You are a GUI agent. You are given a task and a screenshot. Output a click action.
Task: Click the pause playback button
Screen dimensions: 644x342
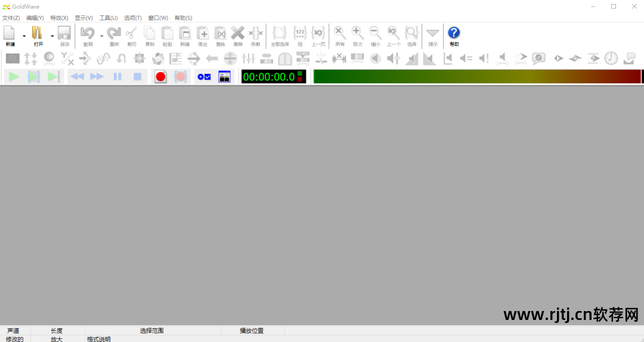click(117, 77)
